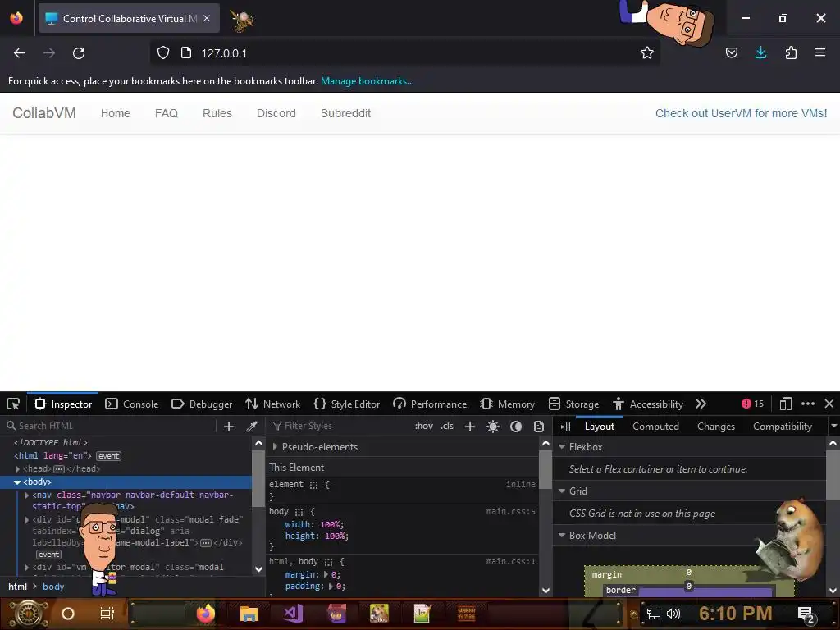Screen dimensions: 840x630
Task: Open the tracking protection shield icon
Action: point(163,53)
